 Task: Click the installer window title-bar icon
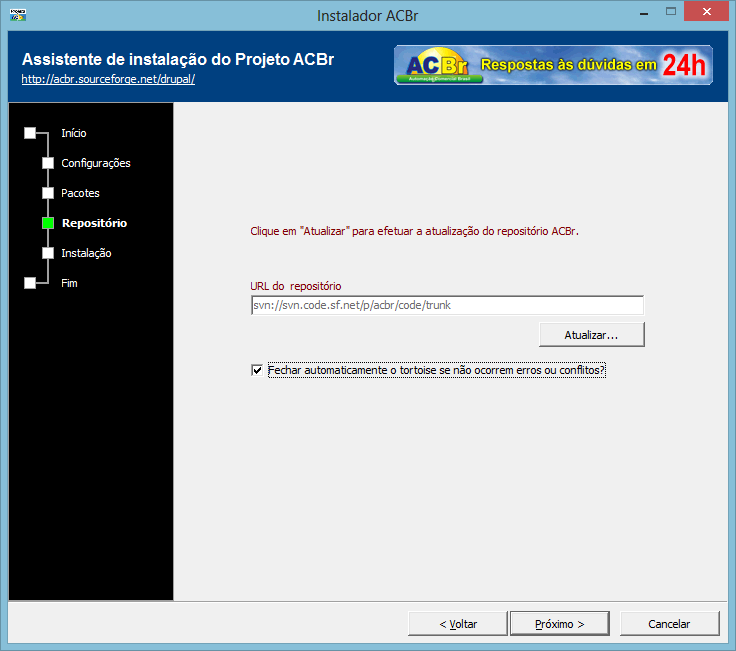18,15
